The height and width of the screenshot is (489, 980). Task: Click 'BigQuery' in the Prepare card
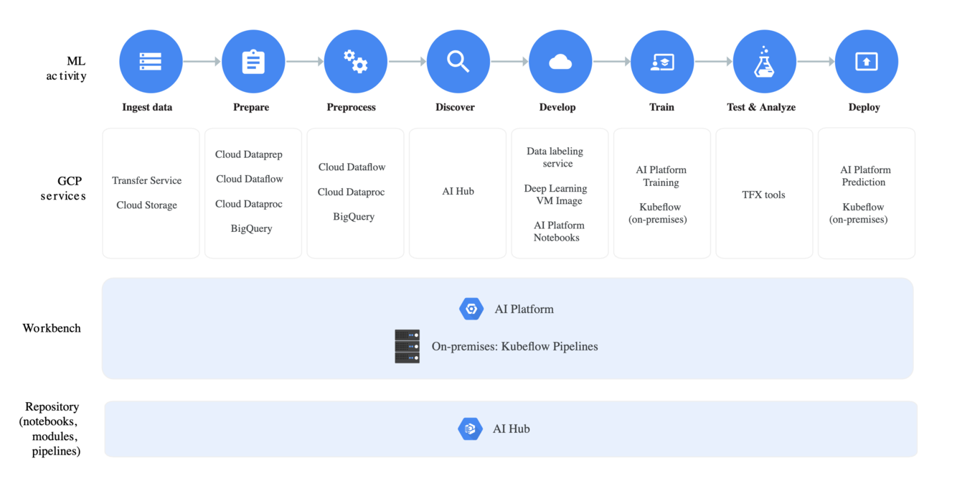[x=252, y=228]
